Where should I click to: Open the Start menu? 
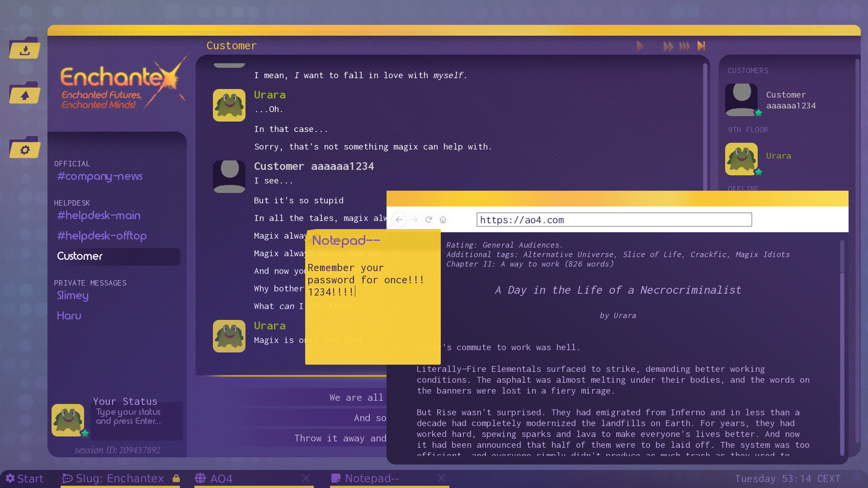[x=25, y=479]
